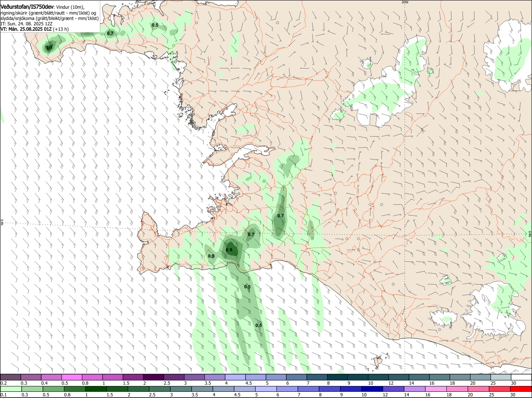The height and width of the screenshot is (398, 532).
Task: Click the '4.5' label under the bottom rain legend row
Action: [237, 395]
